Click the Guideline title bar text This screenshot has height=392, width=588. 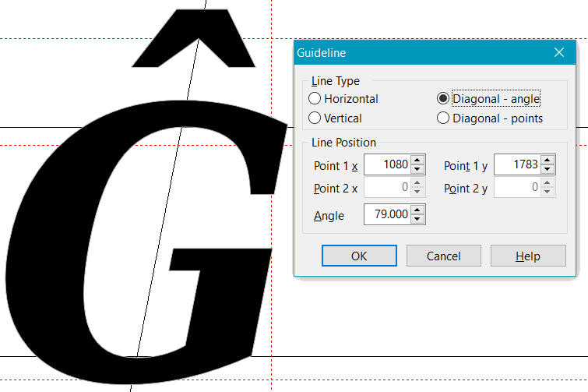coord(322,53)
